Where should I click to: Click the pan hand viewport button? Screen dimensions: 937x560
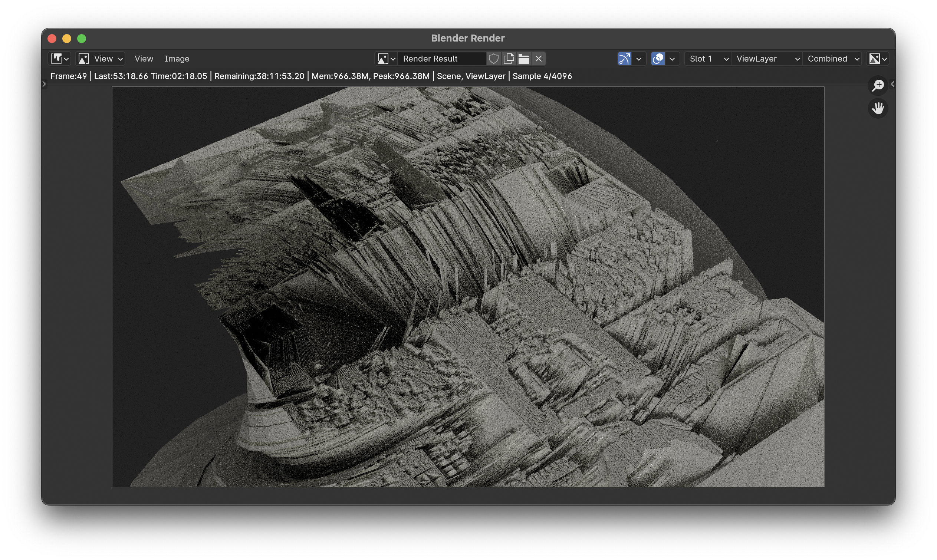tap(878, 108)
